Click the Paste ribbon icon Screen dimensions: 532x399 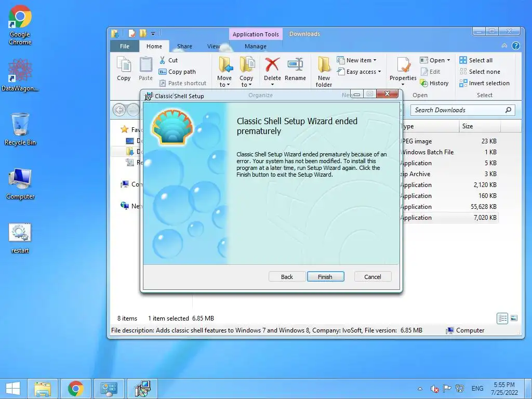pos(146,69)
